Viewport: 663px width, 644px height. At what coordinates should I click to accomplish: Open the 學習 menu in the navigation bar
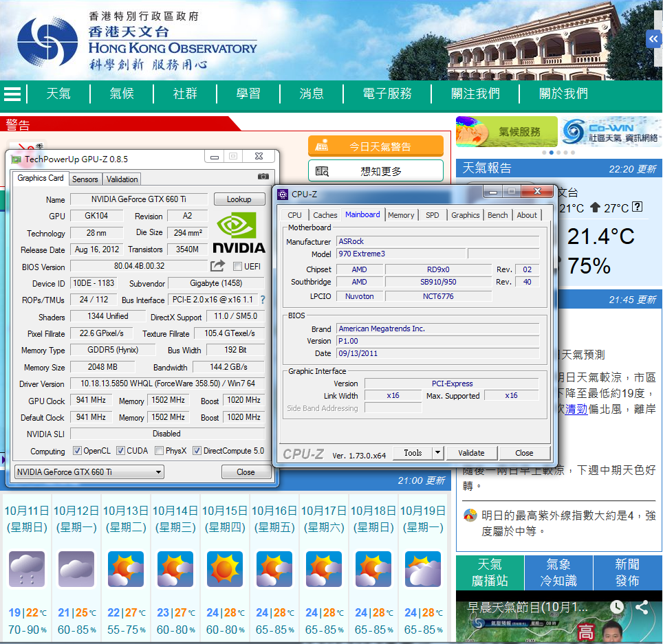pyautogui.click(x=248, y=93)
